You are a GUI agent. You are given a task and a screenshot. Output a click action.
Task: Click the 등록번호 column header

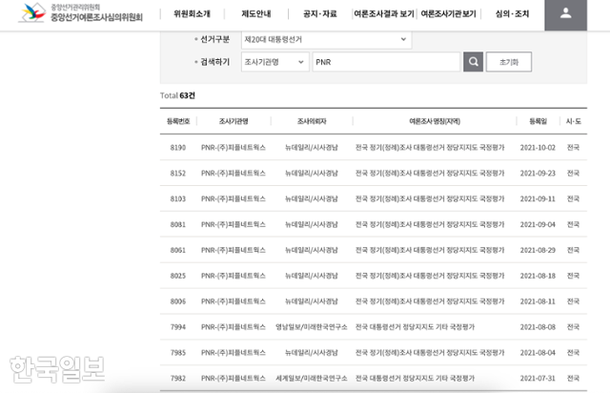pyautogui.click(x=178, y=121)
